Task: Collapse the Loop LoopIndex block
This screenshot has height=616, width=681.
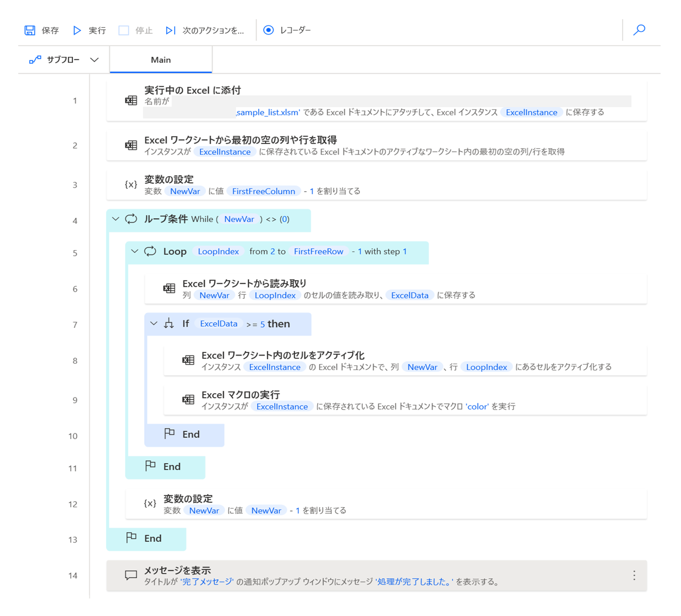Action: (x=135, y=251)
